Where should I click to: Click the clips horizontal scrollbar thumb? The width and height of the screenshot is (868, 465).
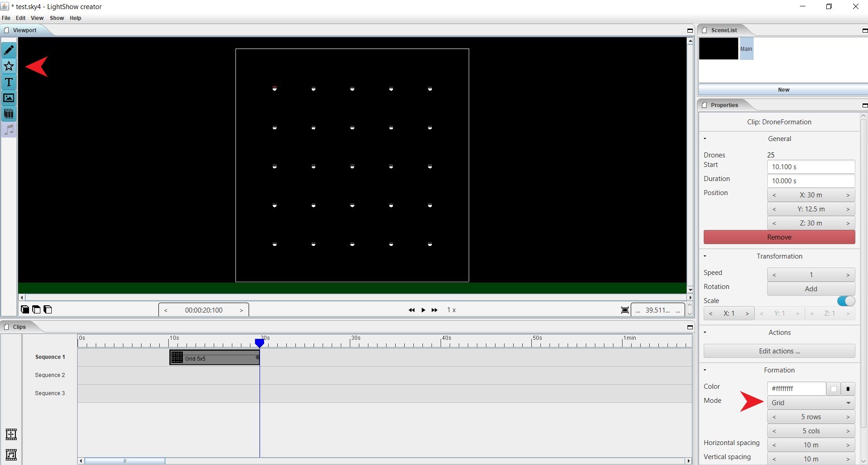click(125, 461)
